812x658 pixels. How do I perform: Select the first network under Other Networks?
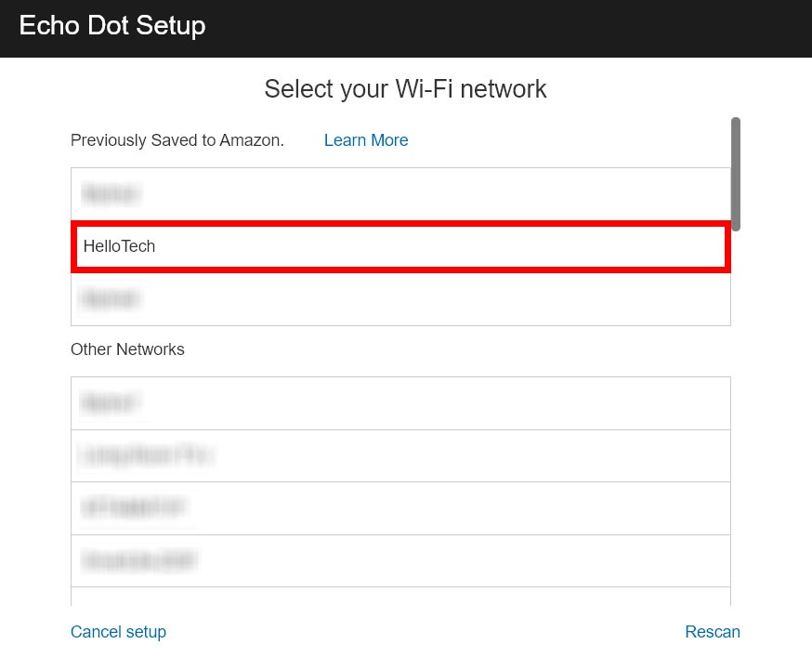[399, 402]
